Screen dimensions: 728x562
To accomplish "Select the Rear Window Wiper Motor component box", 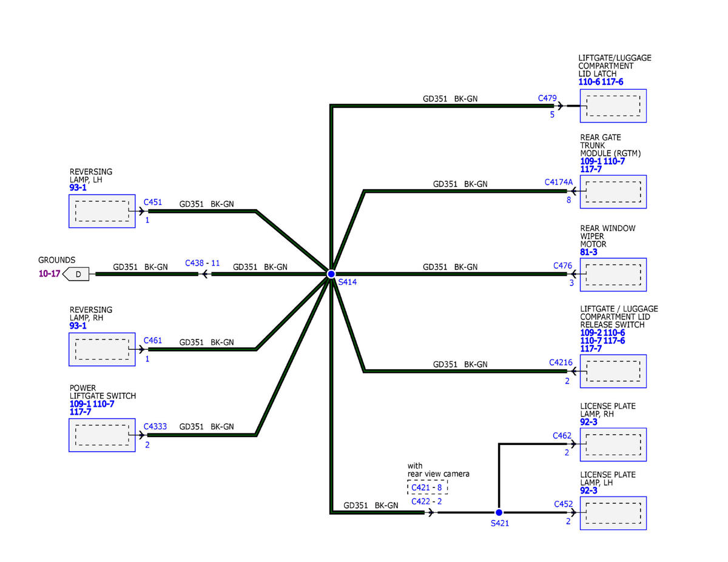I will click(613, 275).
